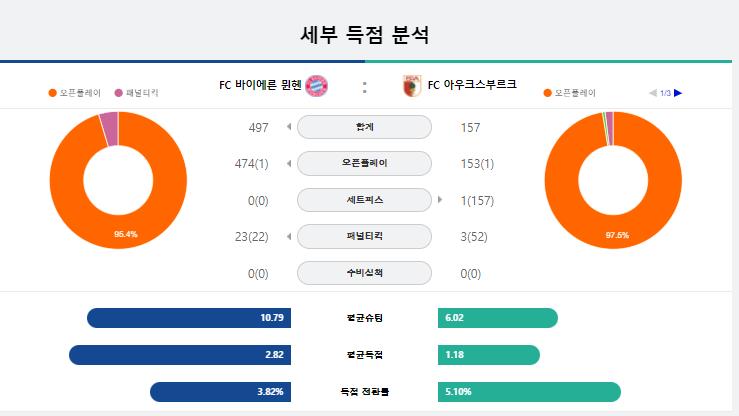Click the FC Bayern Munich club logo
The height and width of the screenshot is (416, 739).
pyautogui.click(x=317, y=86)
